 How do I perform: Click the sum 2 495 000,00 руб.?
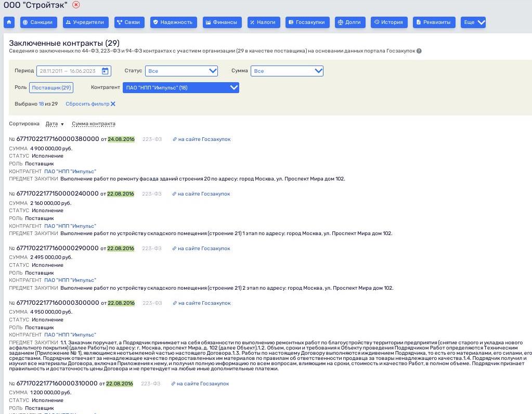pyautogui.click(x=51, y=257)
